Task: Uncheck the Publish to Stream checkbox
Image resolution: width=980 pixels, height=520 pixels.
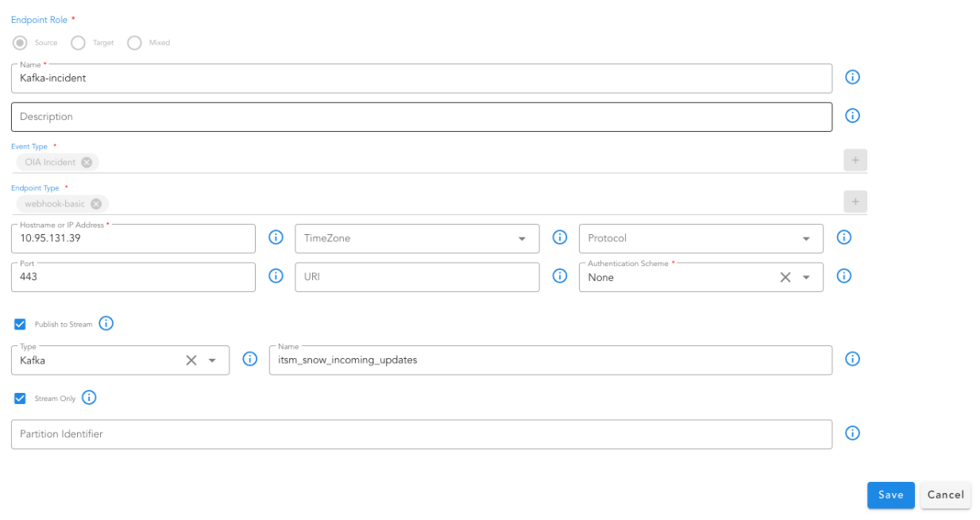Action: (21, 324)
